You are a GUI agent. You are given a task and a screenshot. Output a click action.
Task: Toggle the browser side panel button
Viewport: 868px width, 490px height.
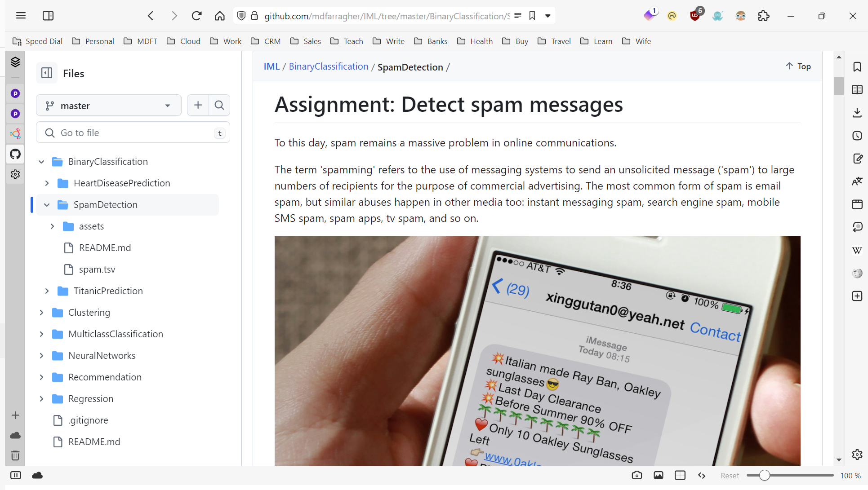point(48,16)
